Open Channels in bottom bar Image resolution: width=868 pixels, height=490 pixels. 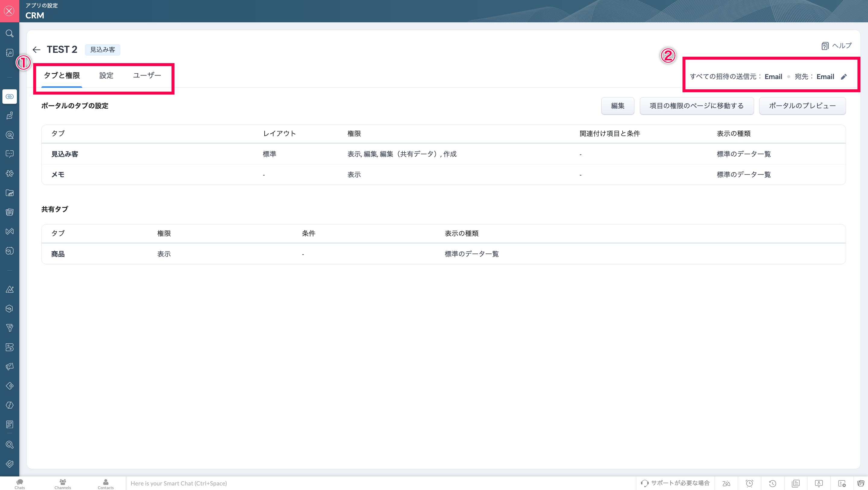pos(63,484)
